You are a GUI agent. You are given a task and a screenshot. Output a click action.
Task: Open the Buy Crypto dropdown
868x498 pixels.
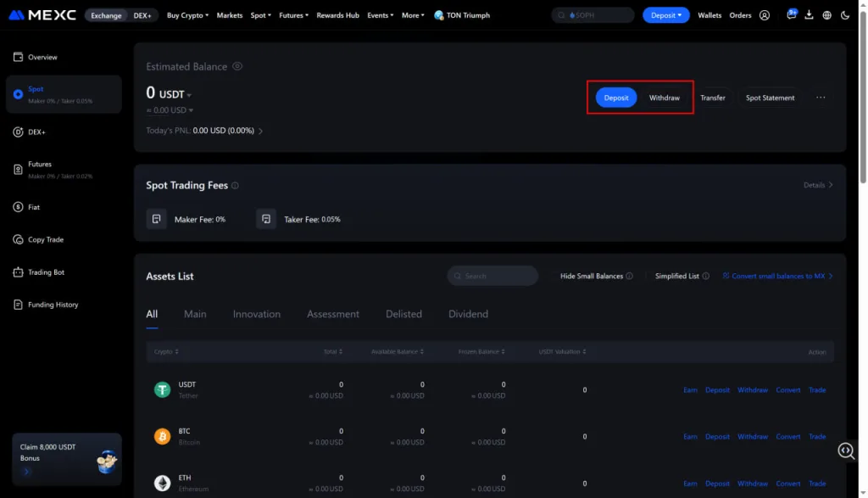(x=187, y=15)
